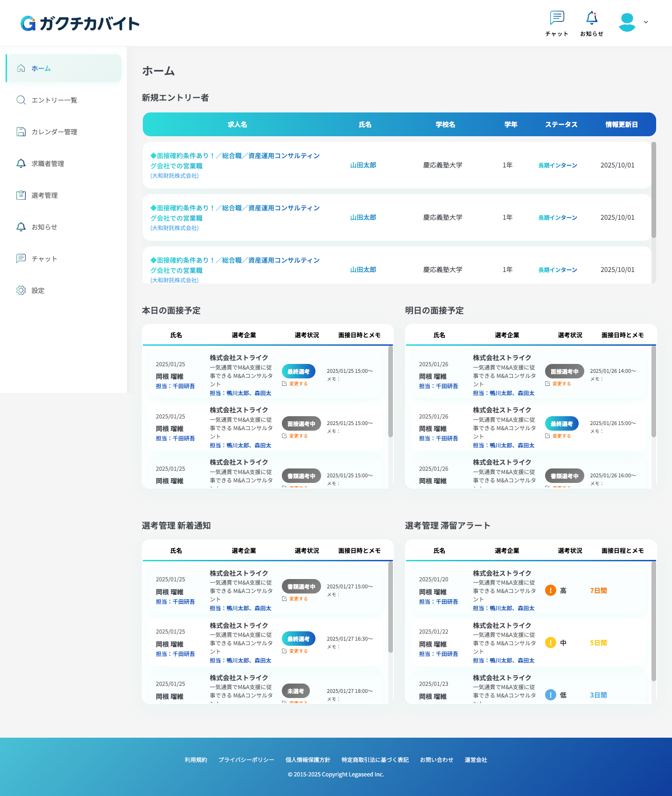672x796 pixels.
Task: Select ホーム in the sidebar menu
Action: click(x=41, y=69)
